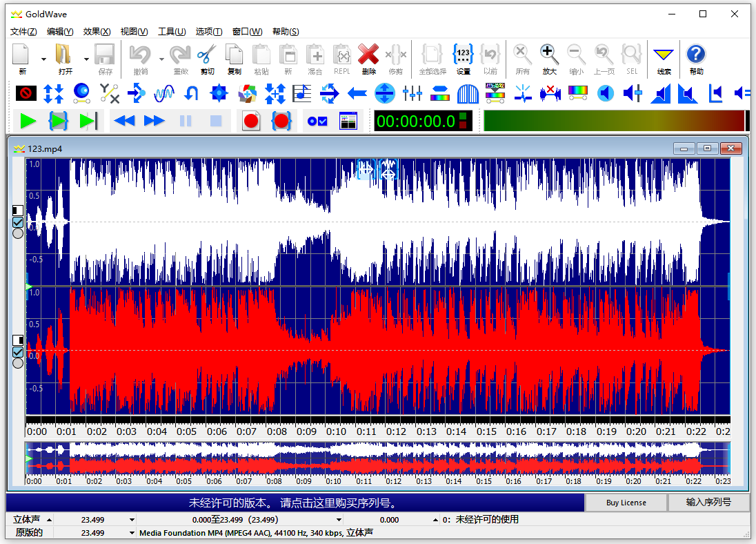
Task: Open the stereo center vertical arrows effect
Action: point(385,93)
